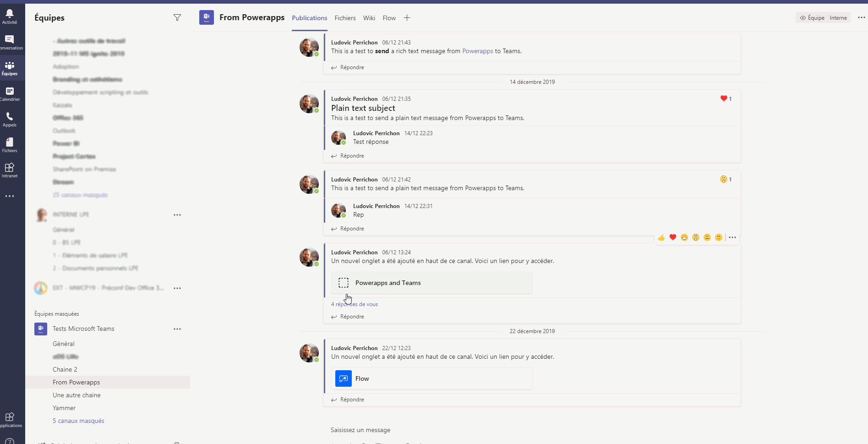Viewport: 868px width, 444px height.
Task: Reply to the 06/12 21:43 rich text message
Action: [x=348, y=67]
